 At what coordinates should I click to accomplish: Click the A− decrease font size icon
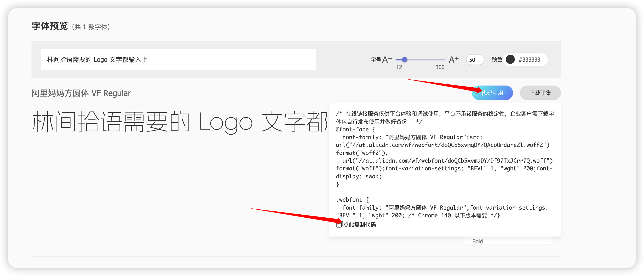[x=387, y=60]
